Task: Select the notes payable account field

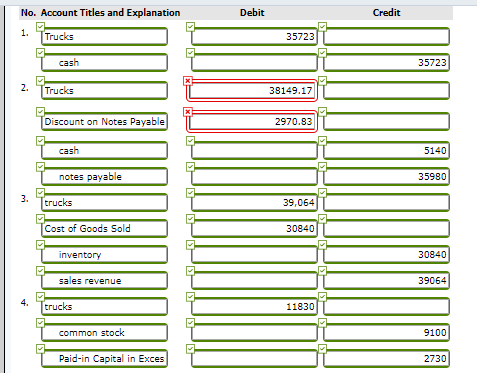Action: [104, 176]
